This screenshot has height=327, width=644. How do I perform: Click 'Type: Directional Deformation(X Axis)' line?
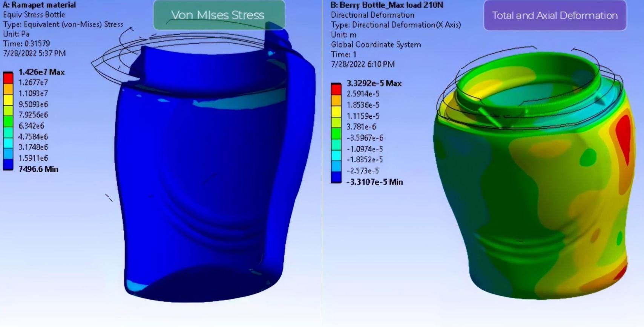point(396,25)
